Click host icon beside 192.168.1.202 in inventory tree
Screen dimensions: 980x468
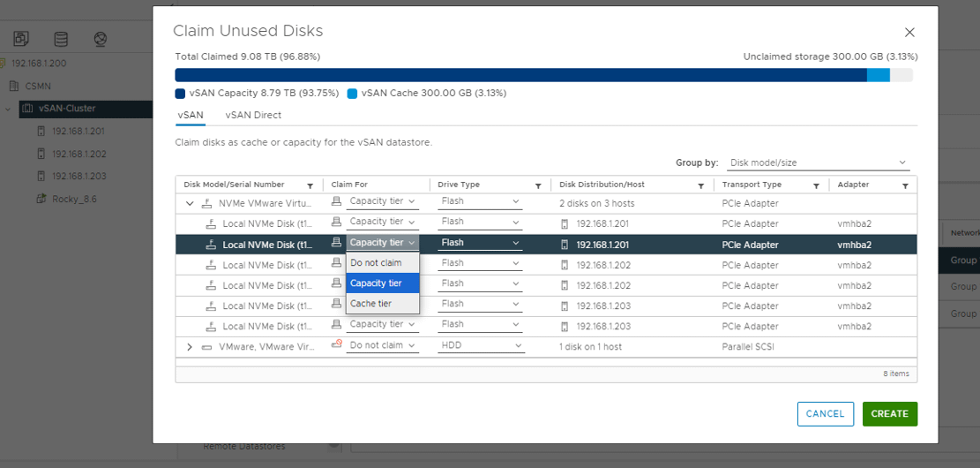point(41,154)
